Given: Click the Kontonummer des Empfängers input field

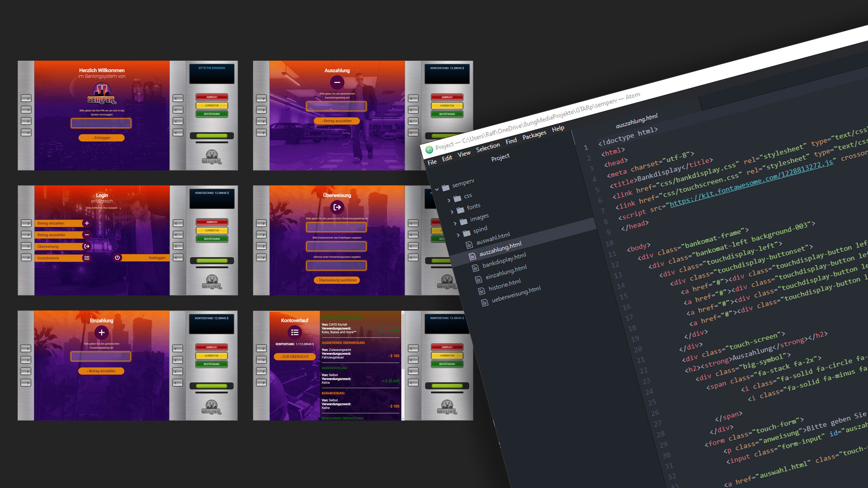Looking at the screenshot, I should (x=336, y=246).
